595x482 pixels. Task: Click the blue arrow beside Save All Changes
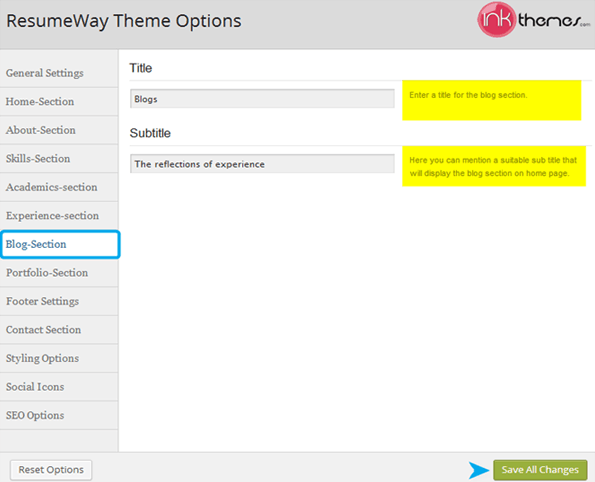[x=479, y=470]
